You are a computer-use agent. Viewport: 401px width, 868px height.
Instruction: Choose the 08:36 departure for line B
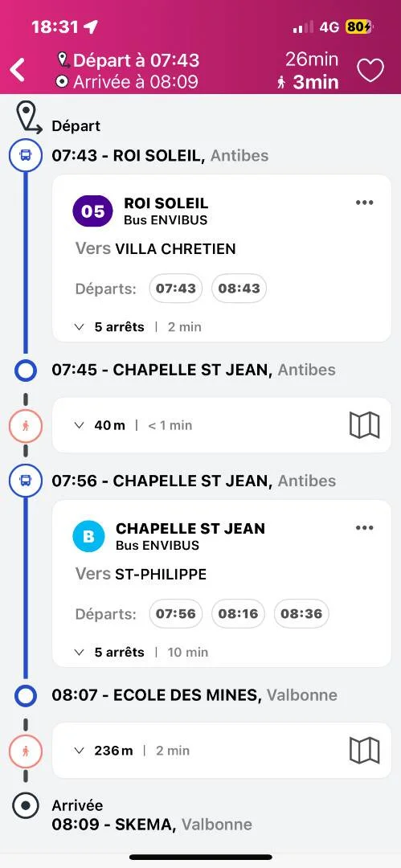point(301,614)
